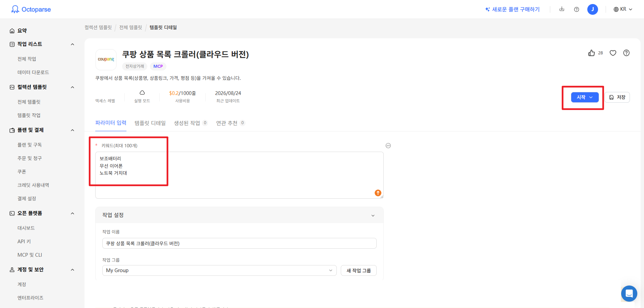Switch to the 파라미터 입력 tab
644x308 pixels.
pos(111,123)
